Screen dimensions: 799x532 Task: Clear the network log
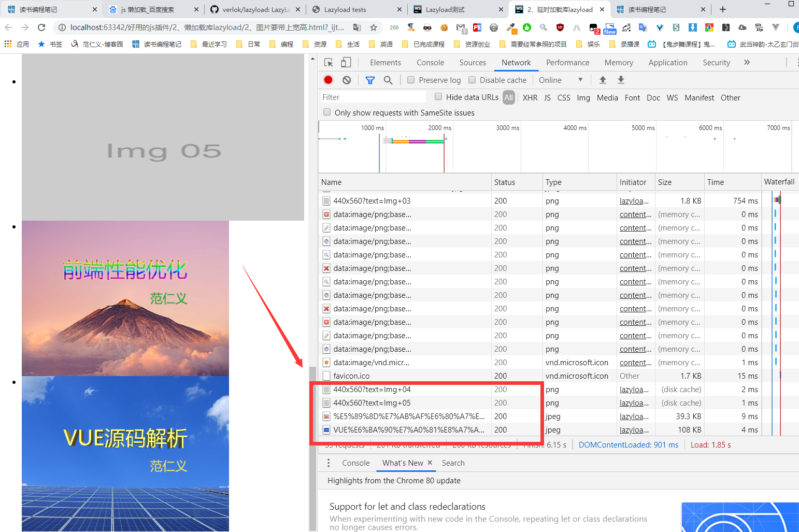point(347,80)
